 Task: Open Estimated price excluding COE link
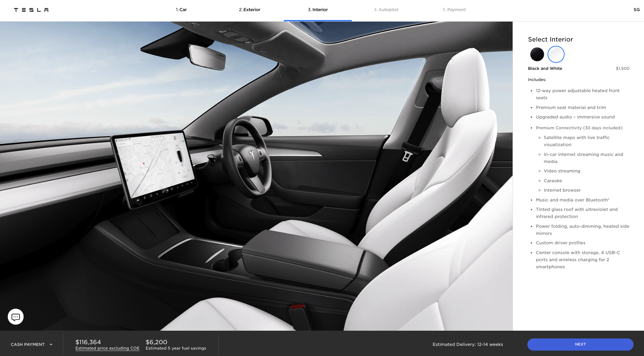point(107,348)
